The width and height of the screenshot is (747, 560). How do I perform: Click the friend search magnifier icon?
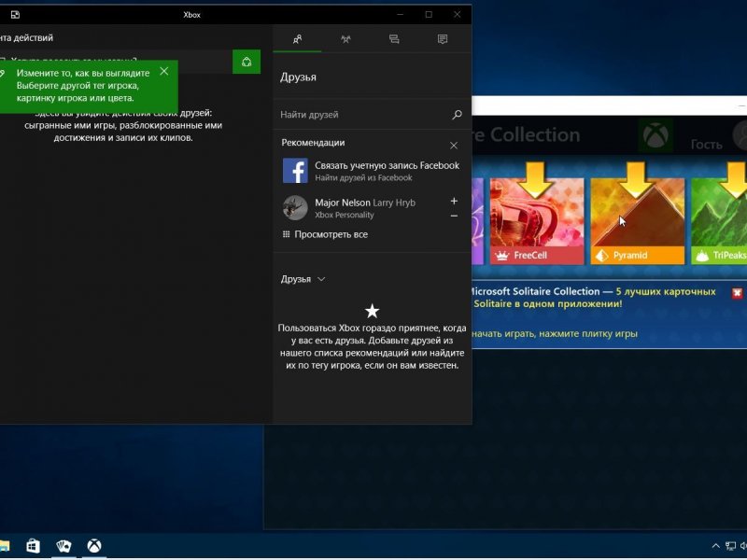[457, 114]
